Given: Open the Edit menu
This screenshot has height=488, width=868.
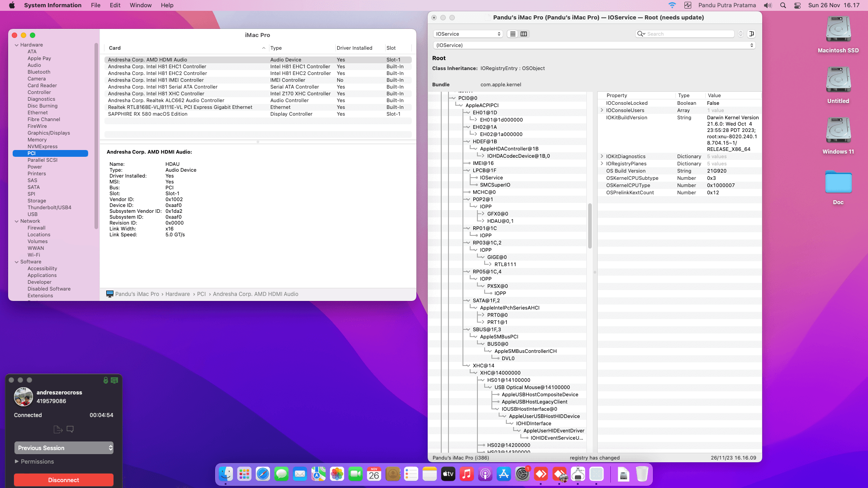Looking at the screenshot, I should [115, 5].
